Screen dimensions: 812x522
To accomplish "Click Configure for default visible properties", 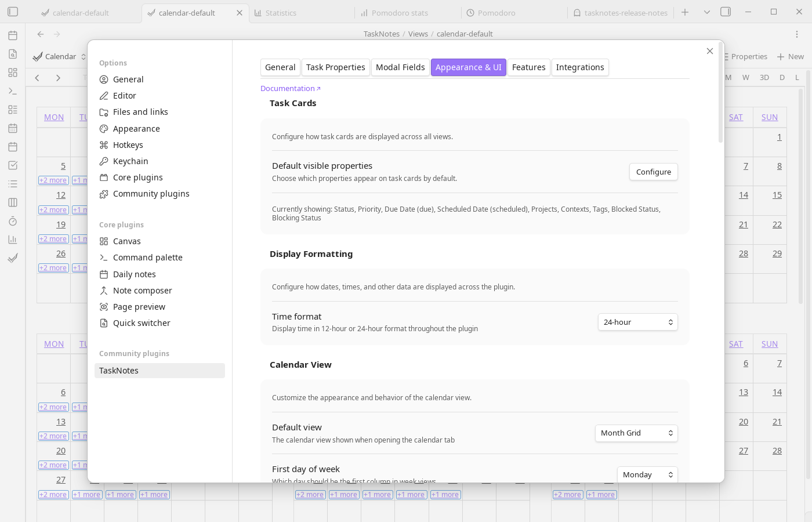I will (653, 172).
